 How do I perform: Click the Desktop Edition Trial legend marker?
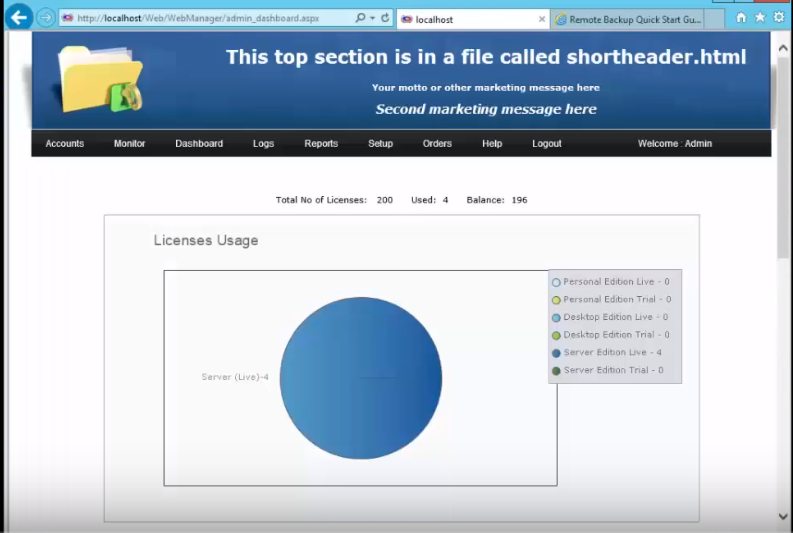click(x=556, y=335)
